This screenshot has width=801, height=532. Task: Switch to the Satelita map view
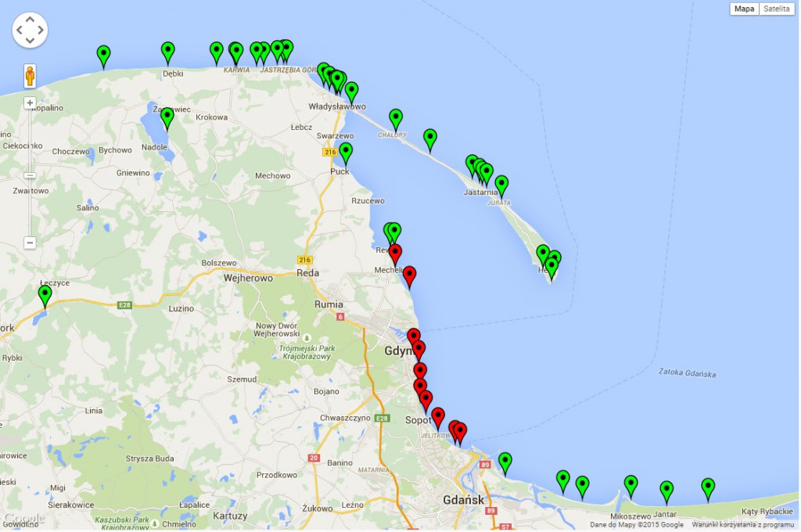point(777,9)
